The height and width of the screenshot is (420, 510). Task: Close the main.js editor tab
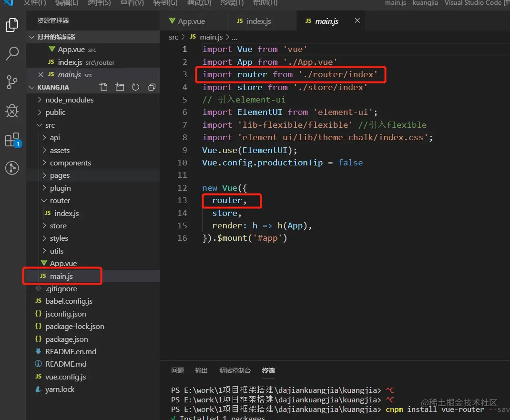(x=357, y=20)
